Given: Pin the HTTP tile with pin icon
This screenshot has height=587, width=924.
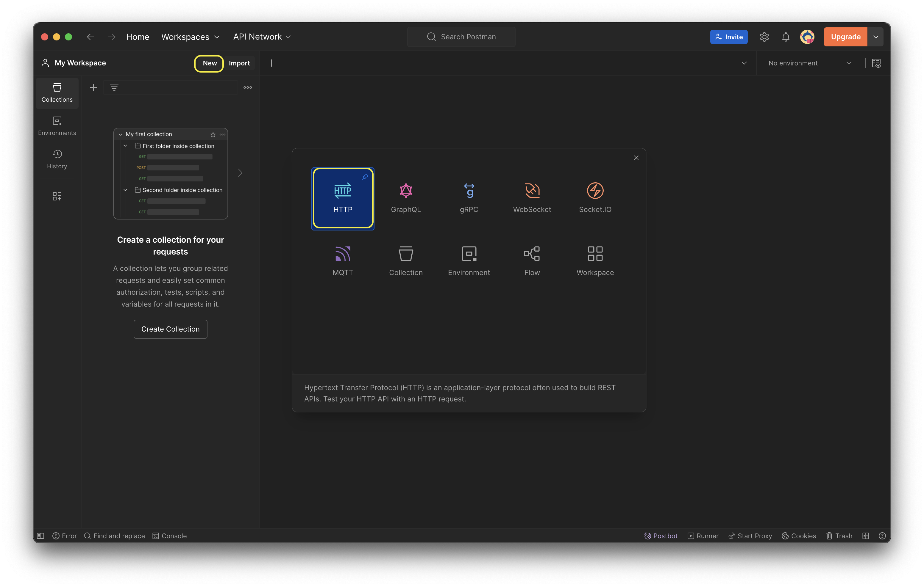Looking at the screenshot, I should click(x=365, y=177).
